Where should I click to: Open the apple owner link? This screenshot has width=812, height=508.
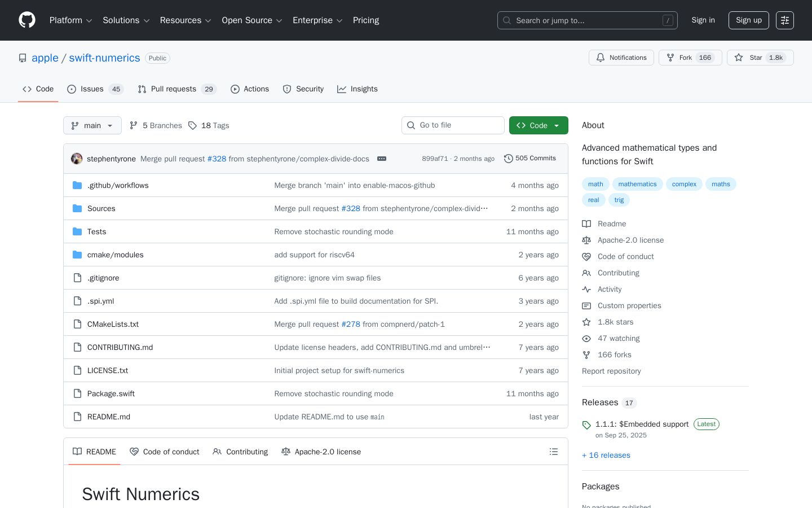click(45, 58)
